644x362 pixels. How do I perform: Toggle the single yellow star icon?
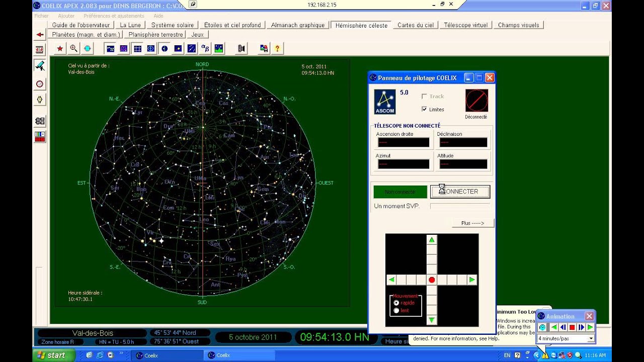pyautogui.click(x=178, y=48)
